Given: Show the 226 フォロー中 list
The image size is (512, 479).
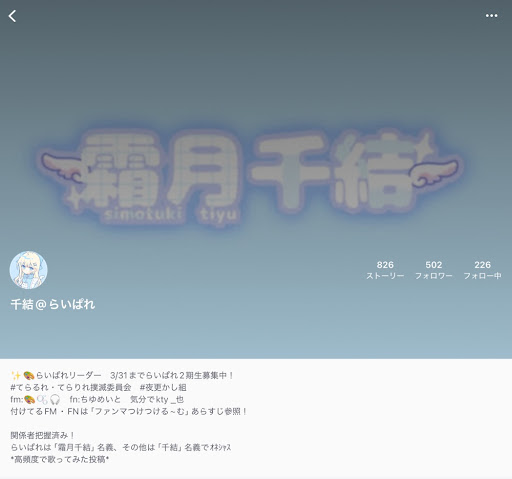Looking at the screenshot, I should (482, 270).
